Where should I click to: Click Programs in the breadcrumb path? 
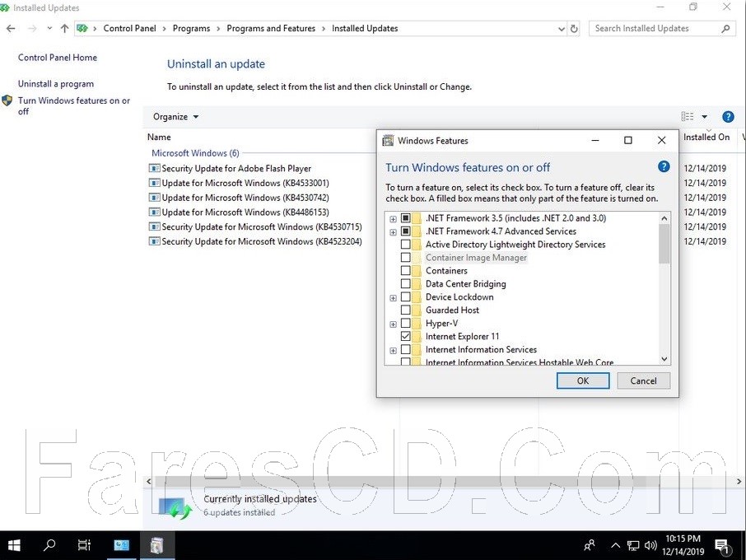click(191, 29)
